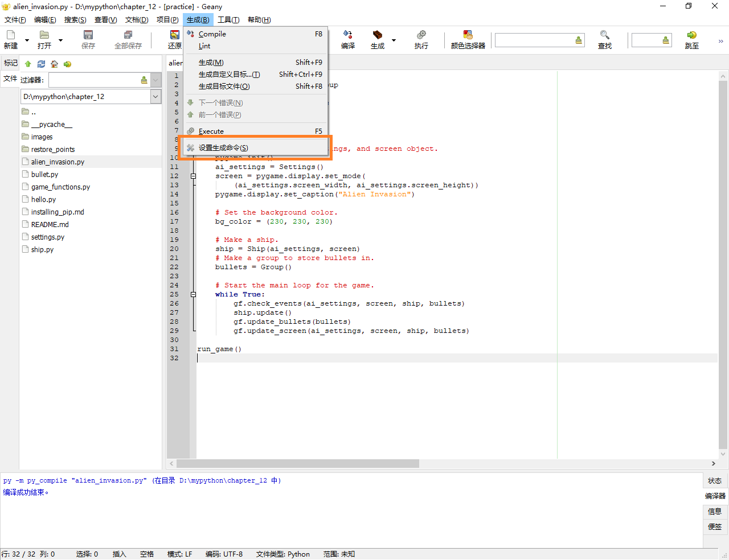Switch to the 便签 scribble tab
Screen dimensions: 729x560
pyautogui.click(x=715, y=527)
